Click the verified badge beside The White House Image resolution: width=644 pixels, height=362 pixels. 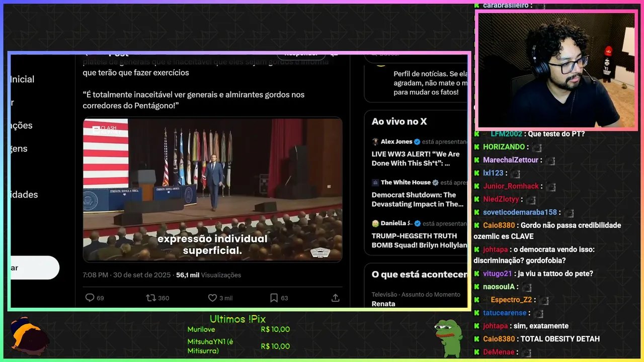pos(436,183)
